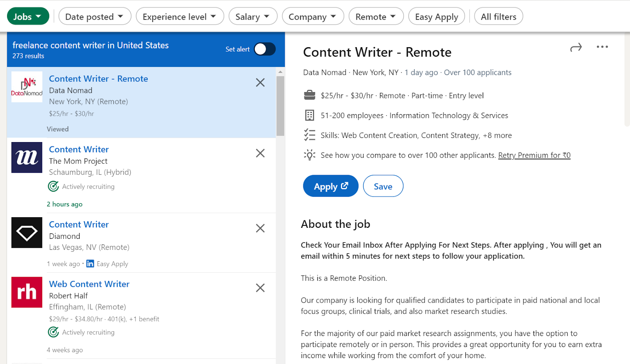
Task: Click Skills: Web Content Creation line
Action: 416,135
